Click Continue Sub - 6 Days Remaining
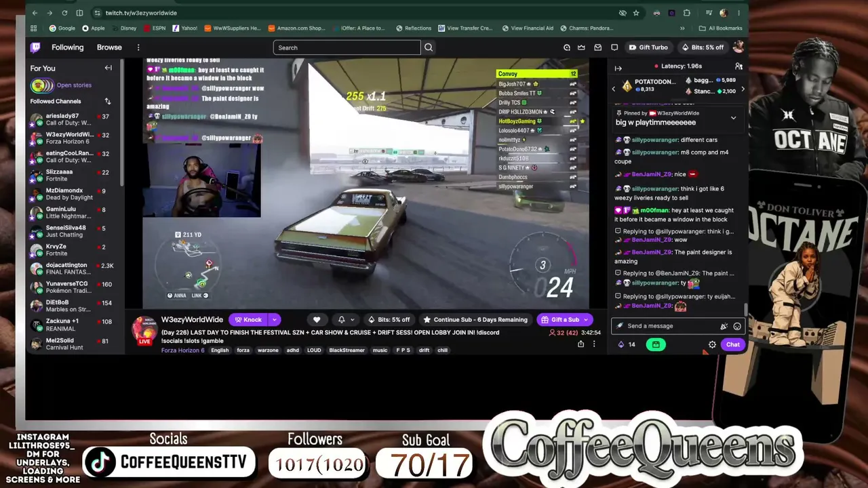Screen dimensions: 868x488 point(475,320)
